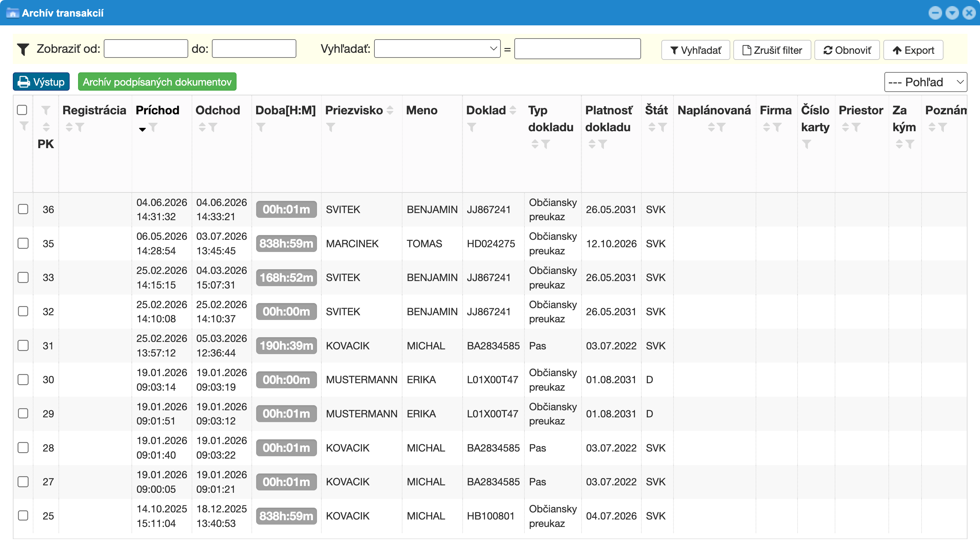Click the filter funnel under Číslo karty
The height and width of the screenshot is (554, 980).
coord(806,144)
